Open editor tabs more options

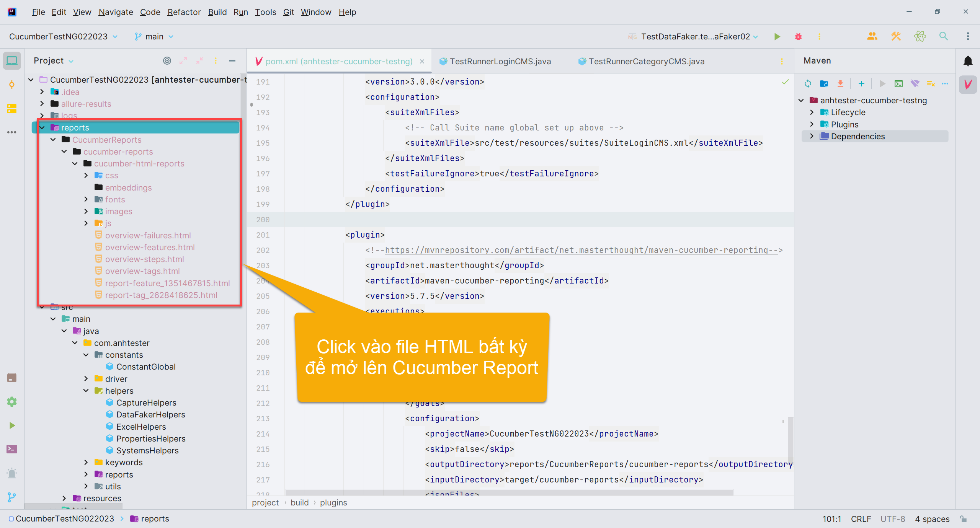point(782,61)
